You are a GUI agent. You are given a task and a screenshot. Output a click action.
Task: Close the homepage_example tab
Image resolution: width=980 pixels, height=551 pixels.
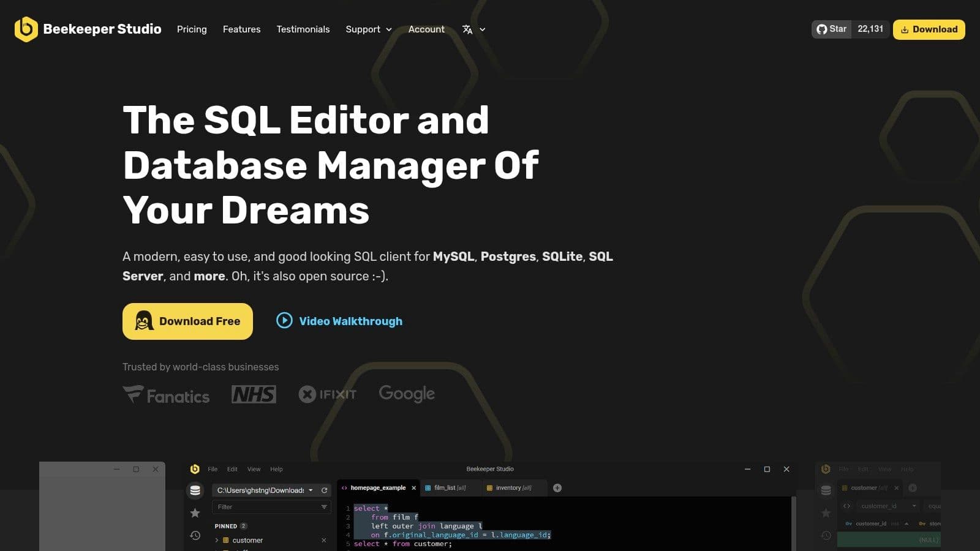(x=413, y=488)
